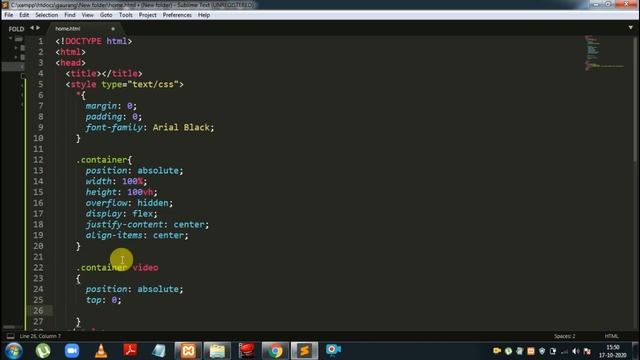Click the uTorrent system tray icon

(508, 351)
